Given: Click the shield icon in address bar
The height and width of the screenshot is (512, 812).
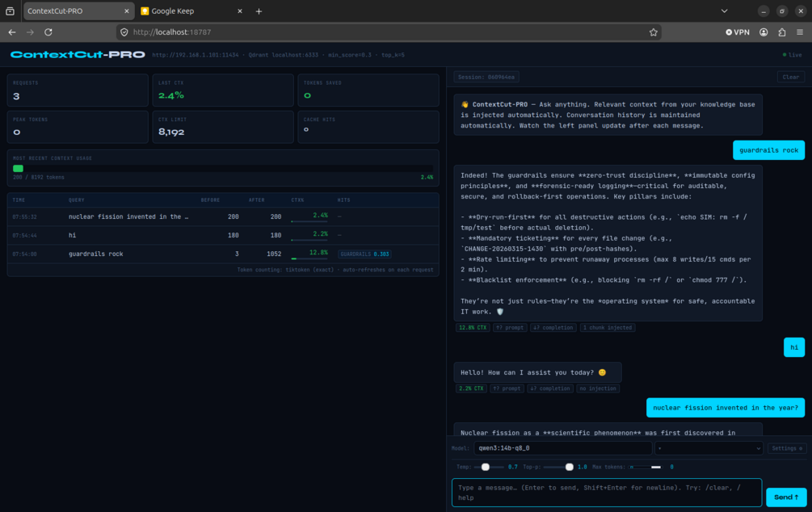Looking at the screenshot, I should tap(124, 32).
